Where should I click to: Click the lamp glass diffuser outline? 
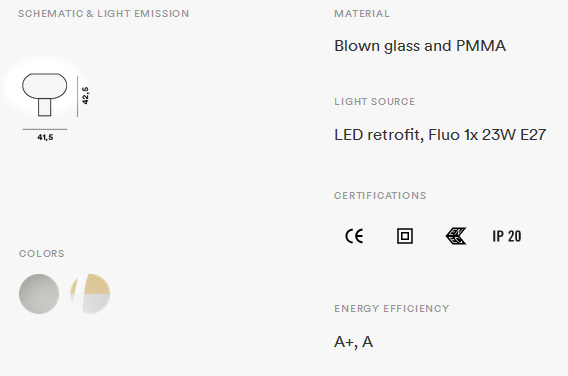coord(45,86)
